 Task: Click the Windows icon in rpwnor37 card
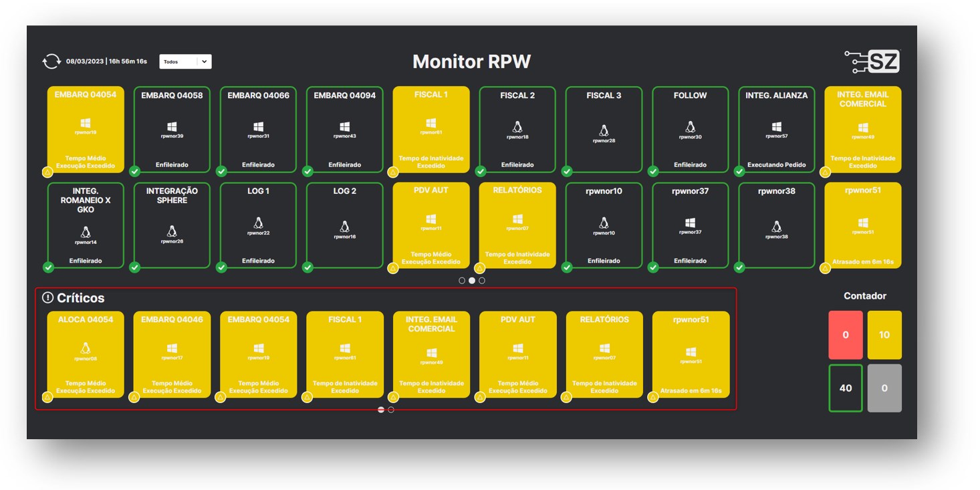690,223
